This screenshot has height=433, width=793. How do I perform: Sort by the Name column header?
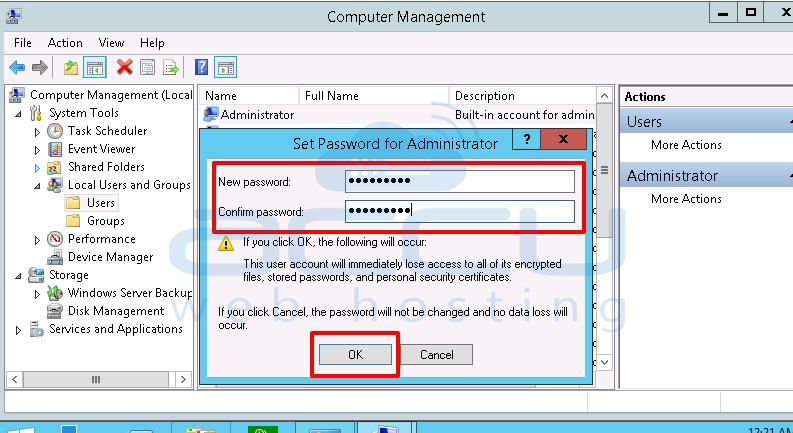pyautogui.click(x=248, y=96)
